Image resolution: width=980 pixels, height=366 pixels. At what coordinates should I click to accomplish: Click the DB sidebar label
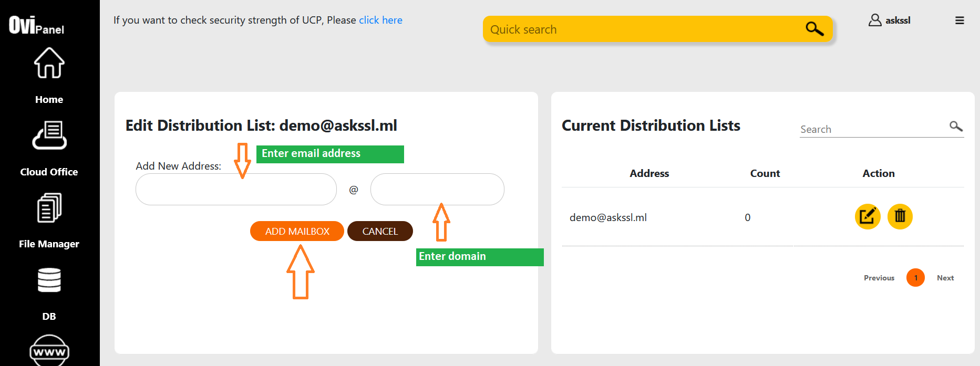point(49,316)
